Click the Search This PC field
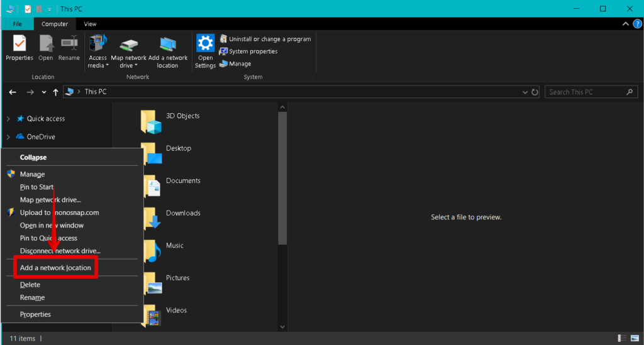This screenshot has height=345, width=644. 585,92
